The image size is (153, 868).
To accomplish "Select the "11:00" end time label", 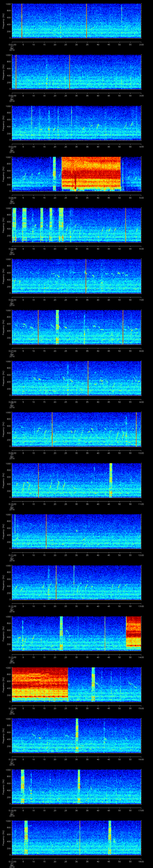I will pos(141,504).
